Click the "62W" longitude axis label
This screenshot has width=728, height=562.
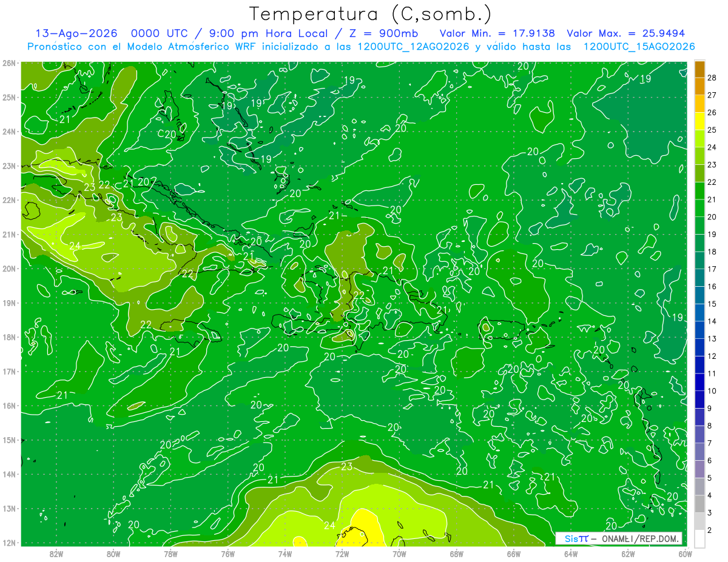point(629,554)
